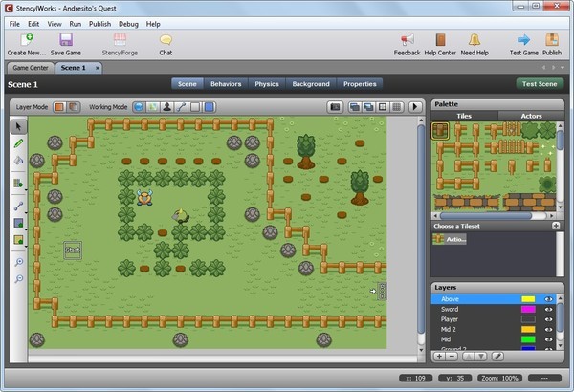This screenshot has height=392, width=574.
Task: Select the Actio... tileset entry
Action: coord(450,239)
